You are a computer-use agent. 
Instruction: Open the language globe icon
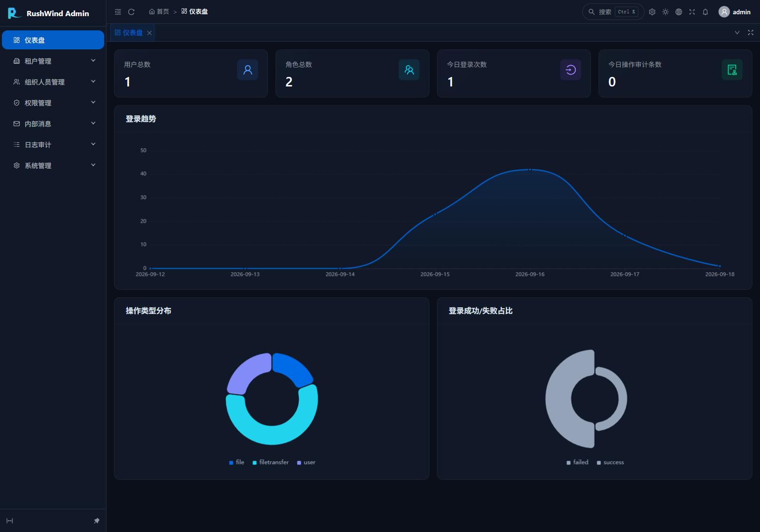click(679, 12)
